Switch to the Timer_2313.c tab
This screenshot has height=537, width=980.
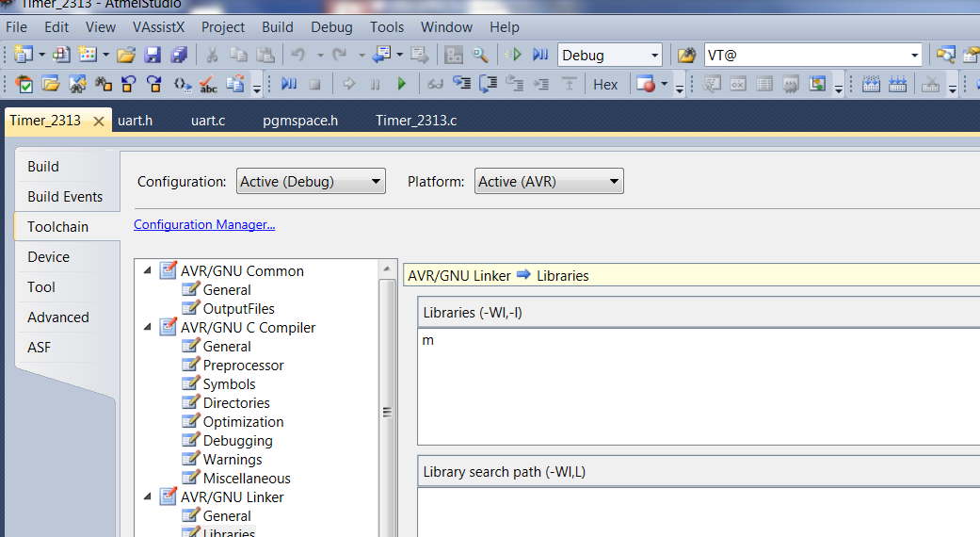415,120
